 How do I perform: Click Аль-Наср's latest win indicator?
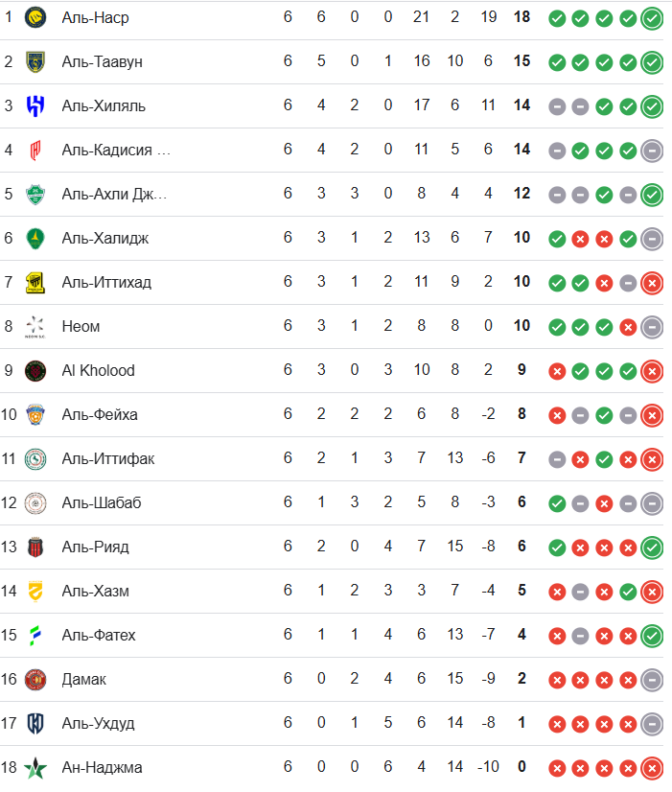(652, 17)
